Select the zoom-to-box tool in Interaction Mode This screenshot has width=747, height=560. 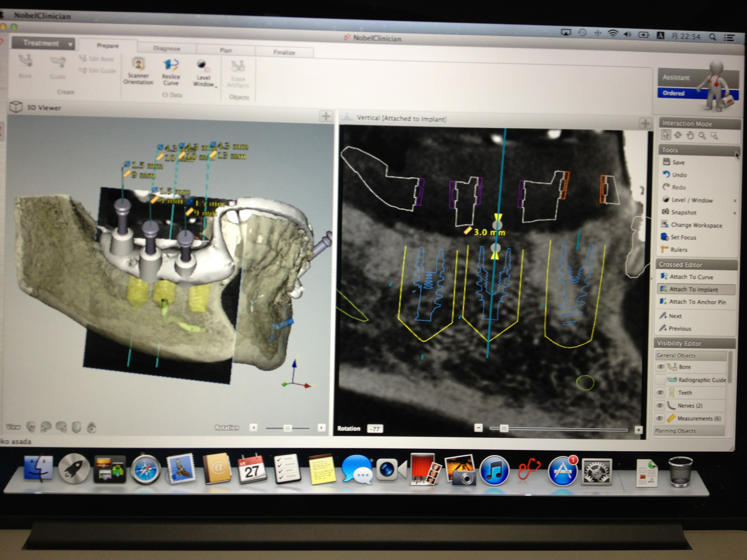click(x=714, y=136)
